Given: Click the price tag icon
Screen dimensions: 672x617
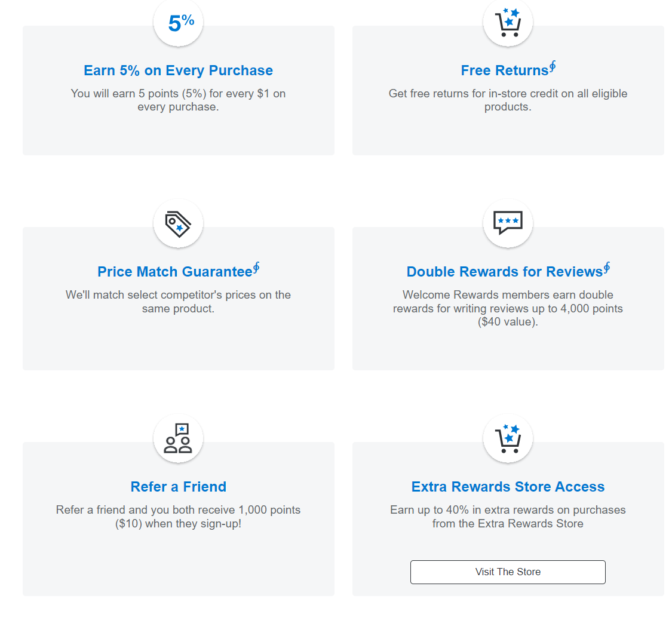Looking at the screenshot, I should 178,223.
